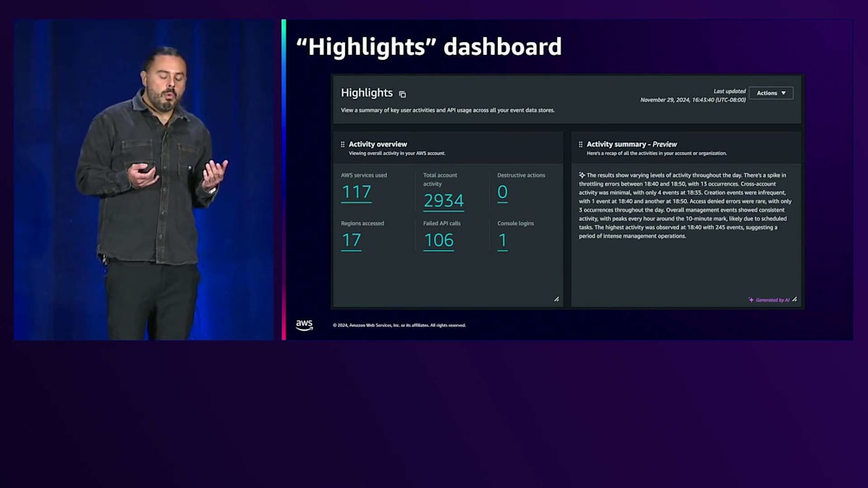This screenshot has width=868, height=488.
Task: Open the 2934 total account activity link
Action: 443,201
